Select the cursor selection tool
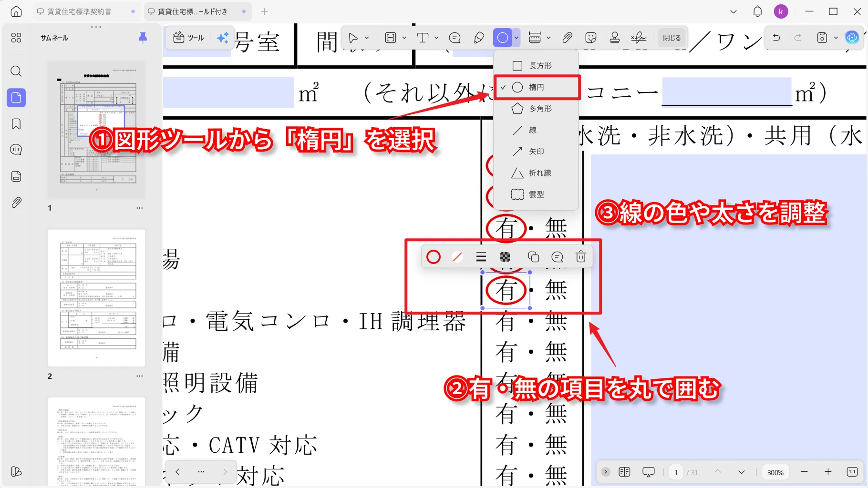868x488 pixels. coord(353,38)
